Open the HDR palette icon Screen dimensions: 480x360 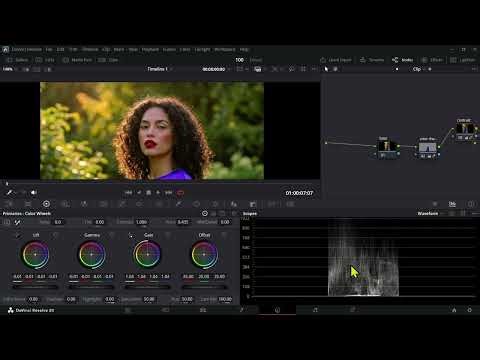tap(66, 204)
